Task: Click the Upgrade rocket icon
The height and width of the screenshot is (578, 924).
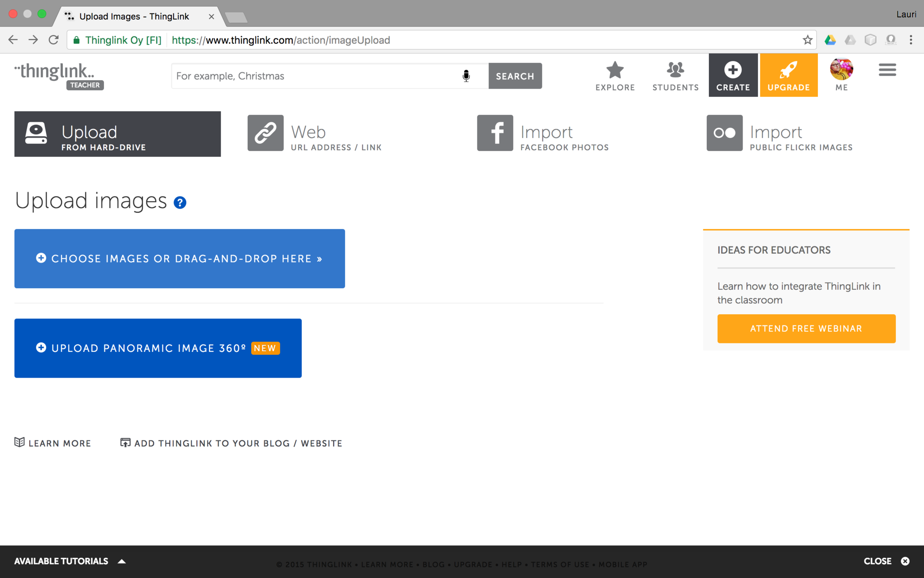Action: 788,70
